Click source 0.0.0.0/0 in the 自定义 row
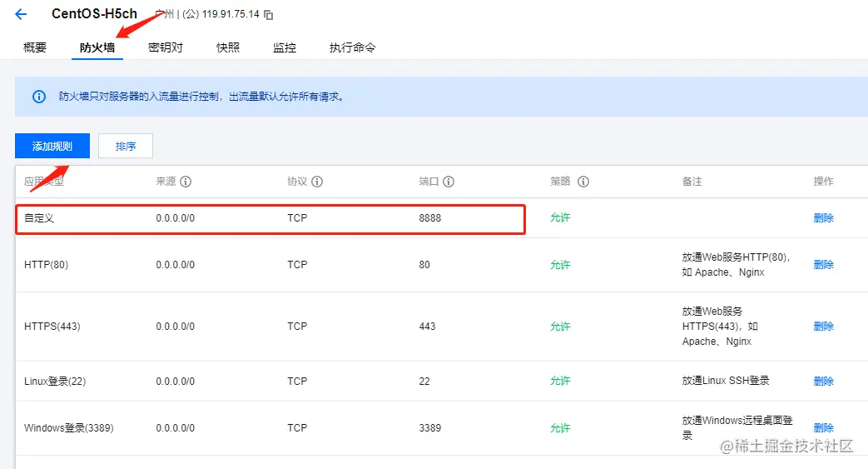868x469 pixels. click(175, 218)
